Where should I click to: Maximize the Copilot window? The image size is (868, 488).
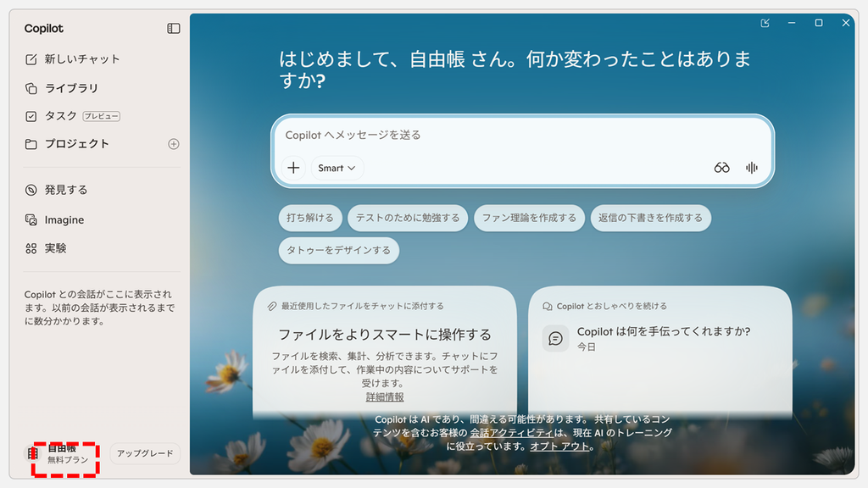coord(819,23)
